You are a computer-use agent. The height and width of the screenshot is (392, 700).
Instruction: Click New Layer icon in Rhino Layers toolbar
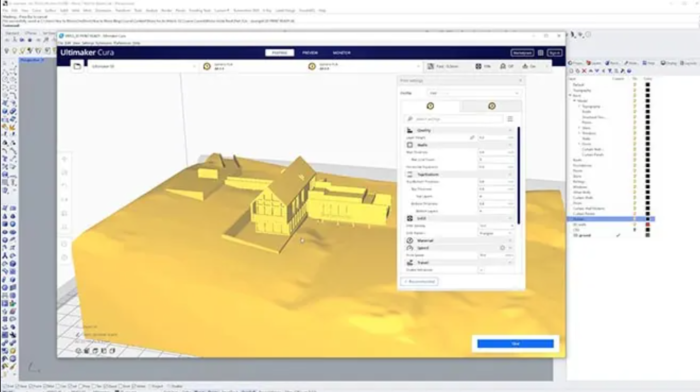coord(571,71)
